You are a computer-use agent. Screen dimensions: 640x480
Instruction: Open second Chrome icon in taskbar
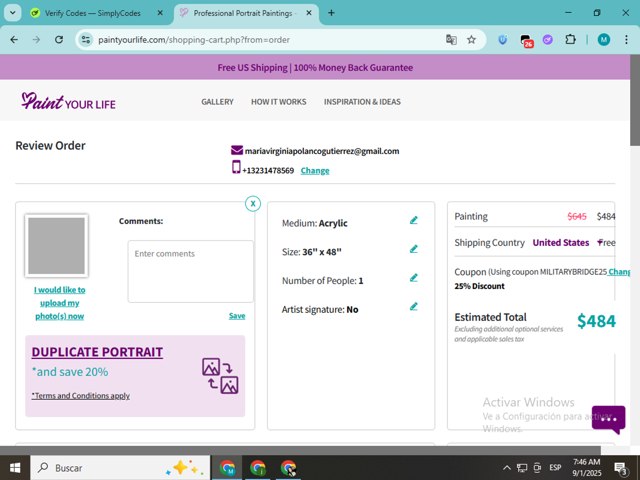[258, 468]
